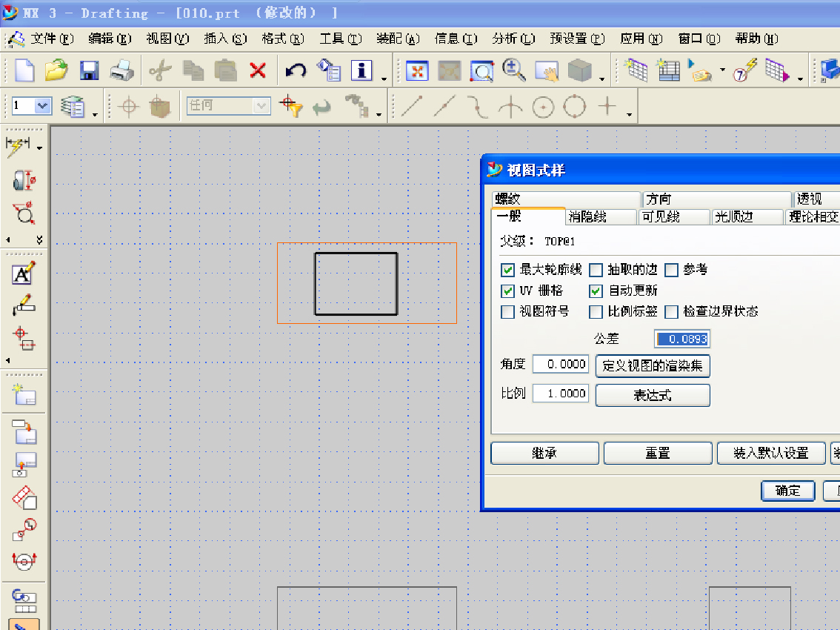Click the quadrant point snap circle icon
This screenshot has width=840, height=630.
pyautogui.click(x=575, y=106)
